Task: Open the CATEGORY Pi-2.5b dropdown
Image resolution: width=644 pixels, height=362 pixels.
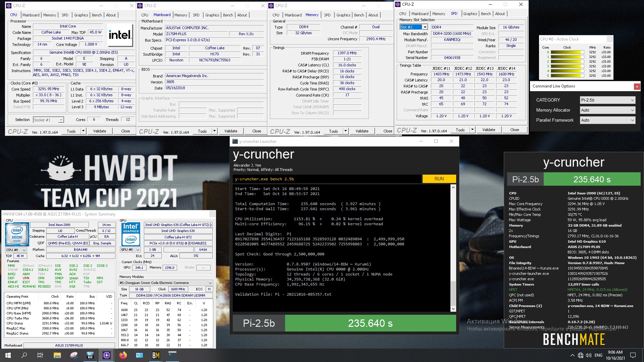Action: (607, 100)
